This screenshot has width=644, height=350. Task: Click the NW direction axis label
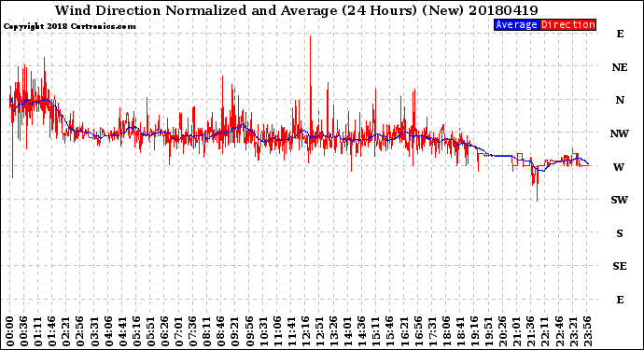coord(620,133)
